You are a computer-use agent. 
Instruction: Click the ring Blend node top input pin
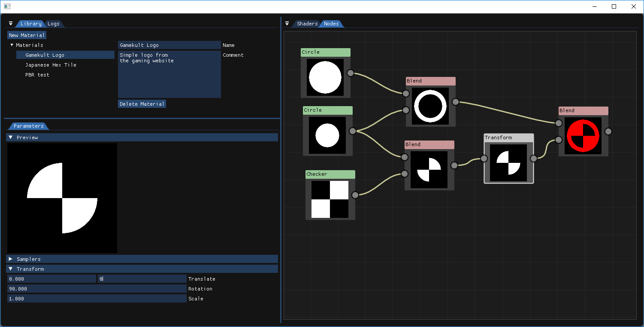click(405, 94)
